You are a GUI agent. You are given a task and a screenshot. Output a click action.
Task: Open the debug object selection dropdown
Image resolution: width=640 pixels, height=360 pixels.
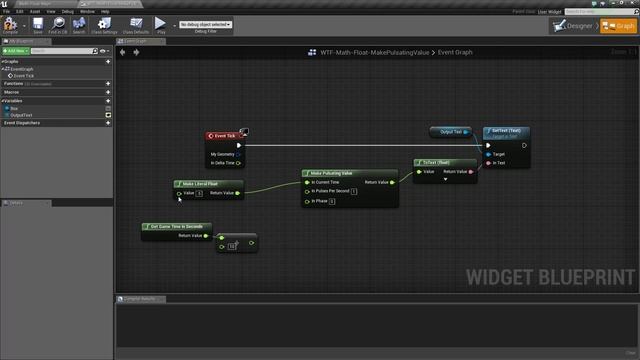coord(205,24)
